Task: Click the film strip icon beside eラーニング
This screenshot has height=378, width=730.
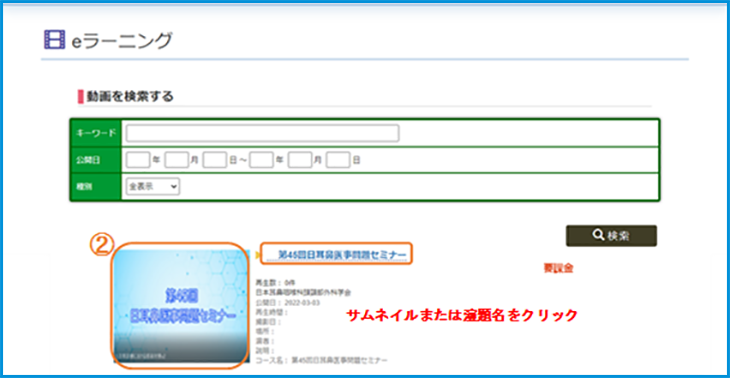Action: (54, 40)
